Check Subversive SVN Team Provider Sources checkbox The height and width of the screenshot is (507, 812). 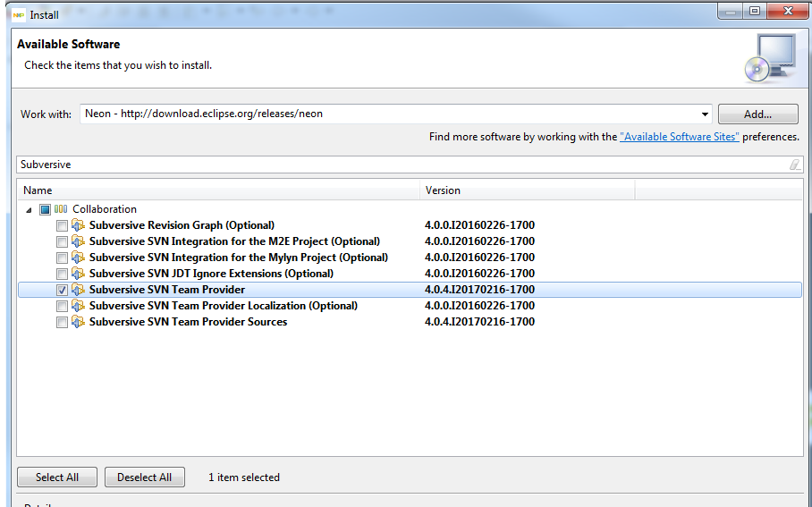coord(62,322)
